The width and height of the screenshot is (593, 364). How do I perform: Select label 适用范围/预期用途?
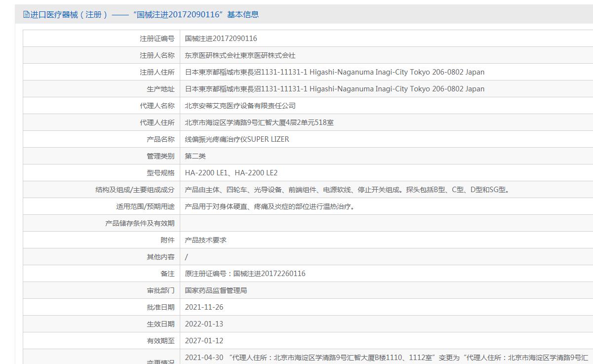[145, 206]
